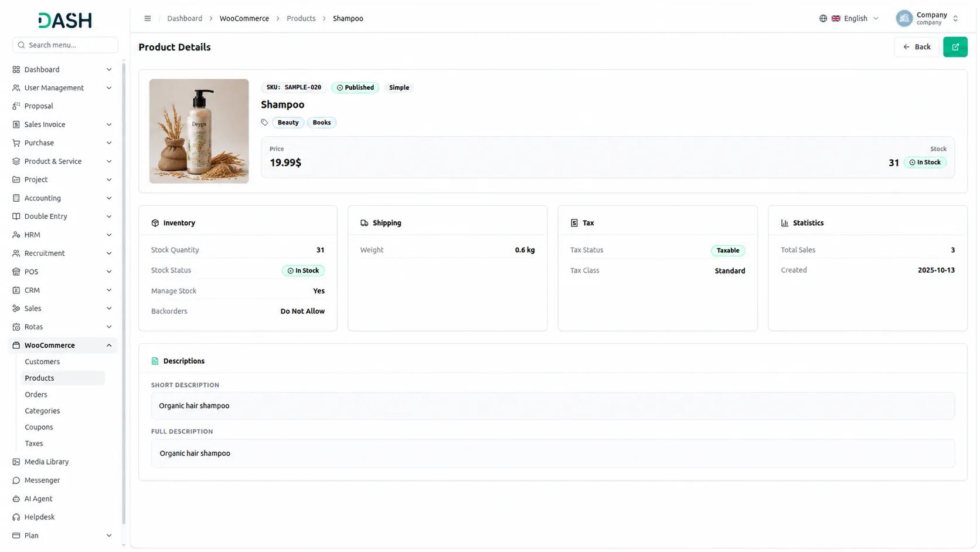Click the Books category tag
Image resolution: width=980 pixels, height=552 pixels.
tap(322, 123)
